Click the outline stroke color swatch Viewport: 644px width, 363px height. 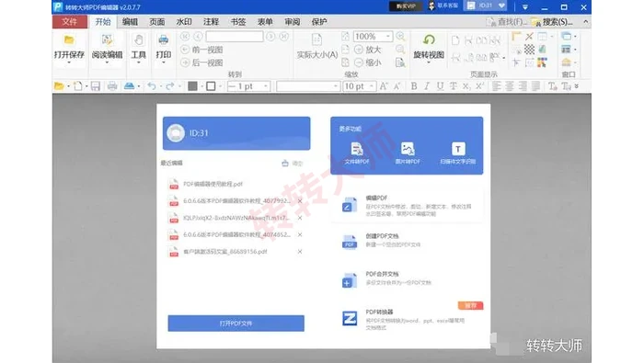tap(211, 86)
